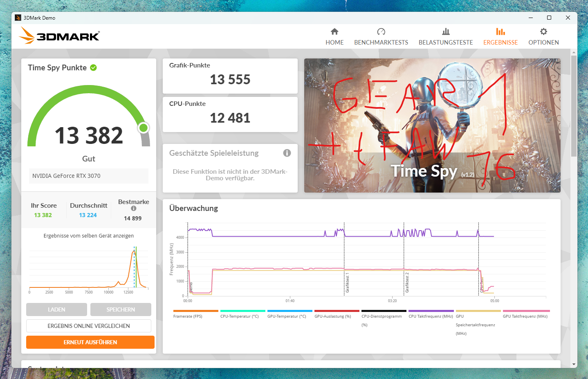Click the 3DMark logo in header

click(59, 36)
